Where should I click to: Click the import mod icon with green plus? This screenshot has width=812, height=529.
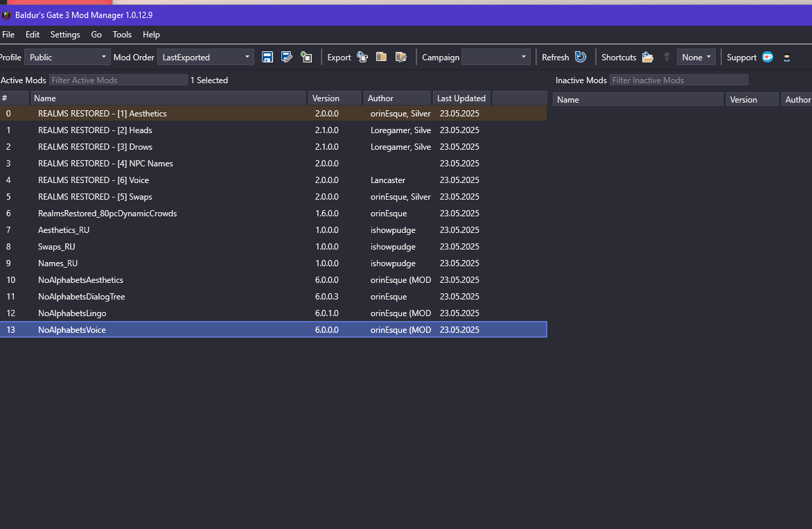pyautogui.click(x=306, y=57)
